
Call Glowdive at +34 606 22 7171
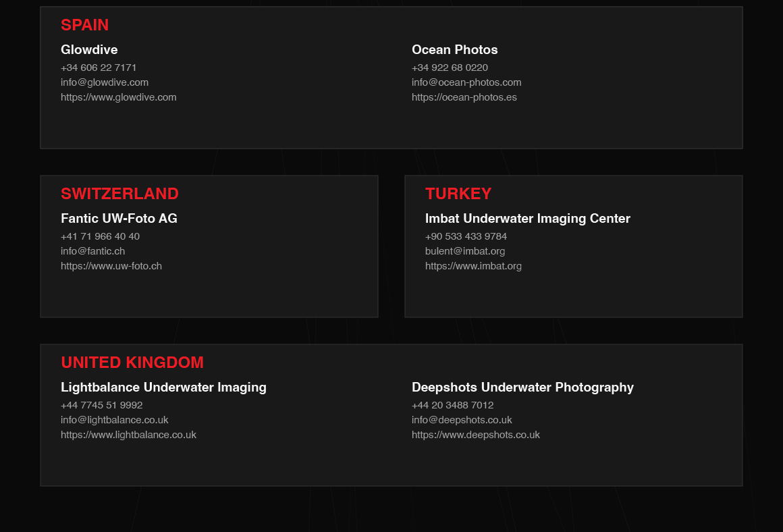[99, 68]
